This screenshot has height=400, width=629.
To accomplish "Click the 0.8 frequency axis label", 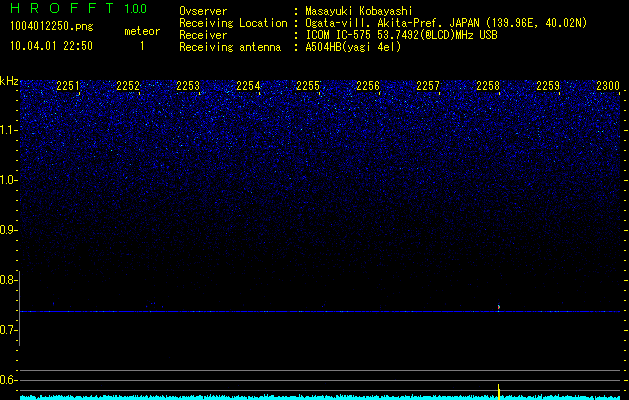I will click(x=9, y=280).
